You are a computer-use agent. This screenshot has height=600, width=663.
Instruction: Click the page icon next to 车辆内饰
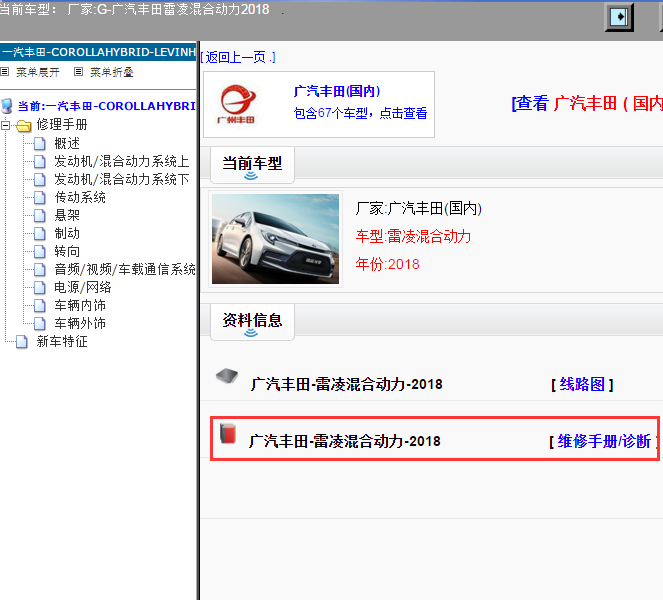point(40,305)
